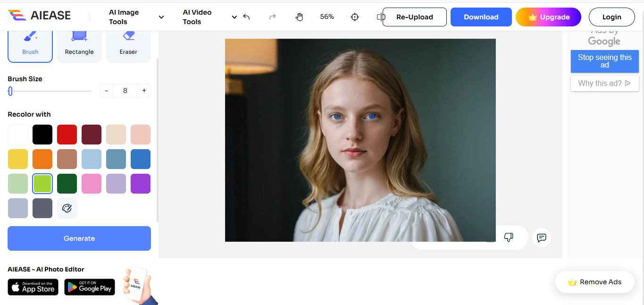This screenshot has width=644, height=305.
Task: Open the custom color palette picker
Action: pyautogui.click(x=67, y=208)
